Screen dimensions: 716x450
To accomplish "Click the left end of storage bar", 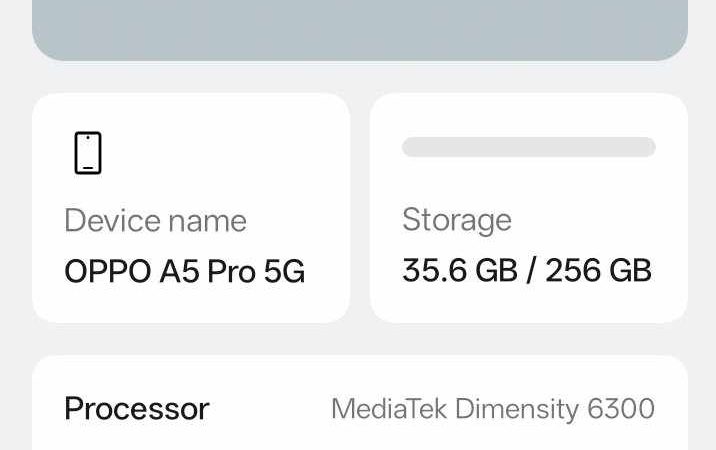I will point(412,147).
